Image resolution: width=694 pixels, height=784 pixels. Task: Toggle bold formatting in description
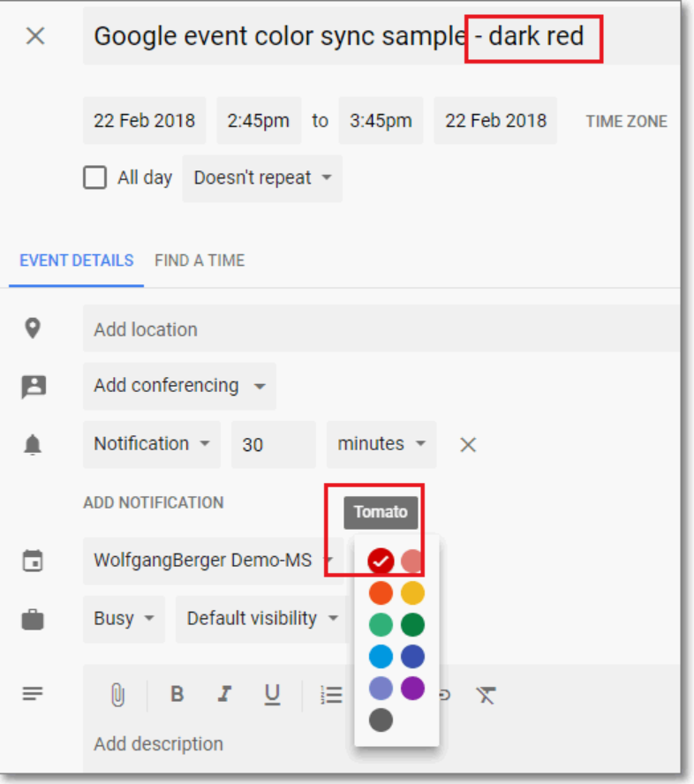point(177,694)
